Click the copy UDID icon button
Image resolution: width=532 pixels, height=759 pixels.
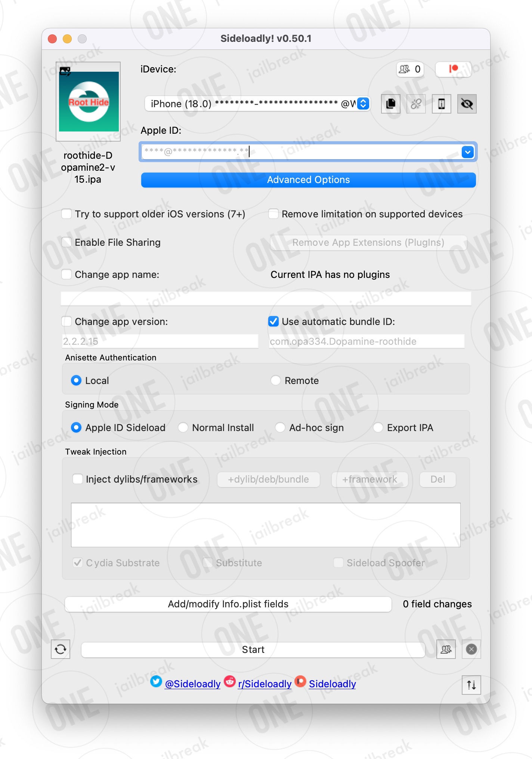(x=391, y=103)
